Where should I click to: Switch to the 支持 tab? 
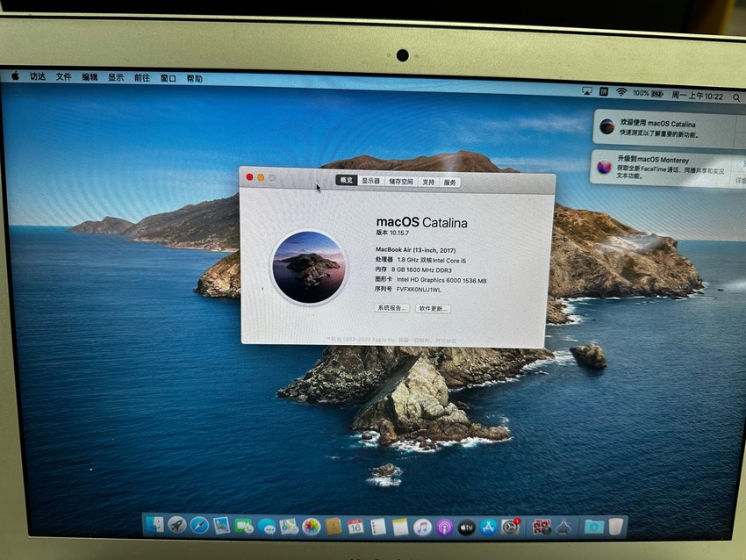point(428,182)
